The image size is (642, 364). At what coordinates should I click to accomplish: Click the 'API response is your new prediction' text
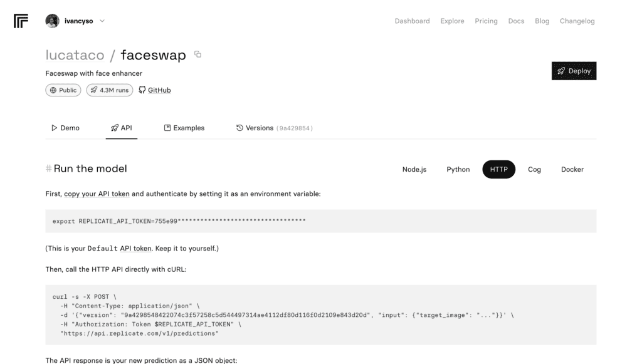click(x=141, y=360)
